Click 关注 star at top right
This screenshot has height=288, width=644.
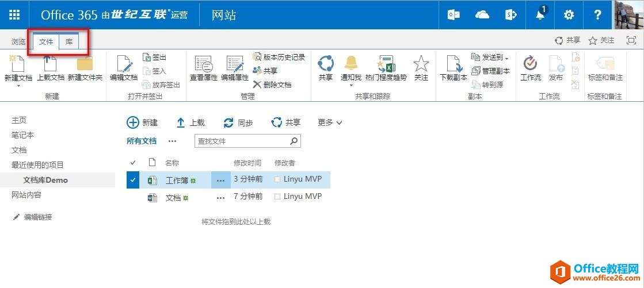pyautogui.click(x=601, y=40)
